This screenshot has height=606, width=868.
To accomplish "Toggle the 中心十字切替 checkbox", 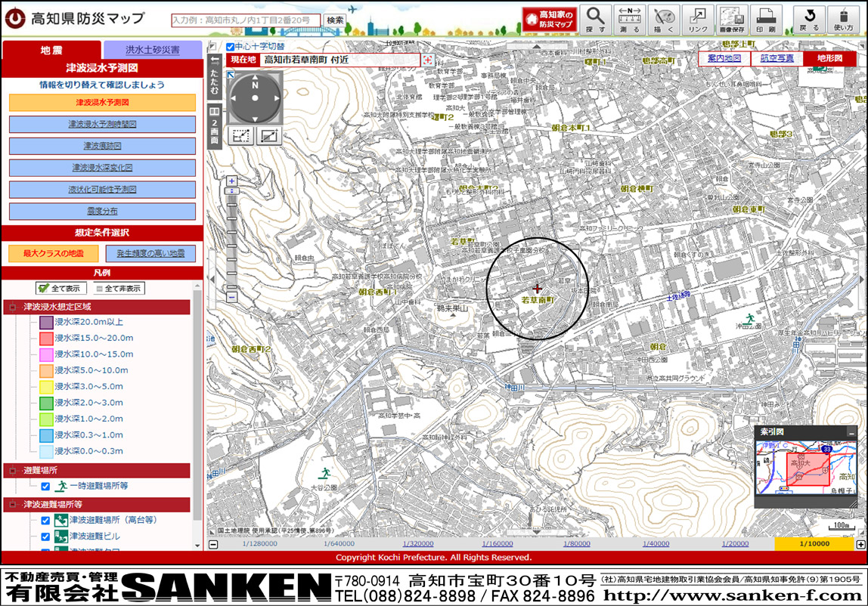I will [x=230, y=47].
